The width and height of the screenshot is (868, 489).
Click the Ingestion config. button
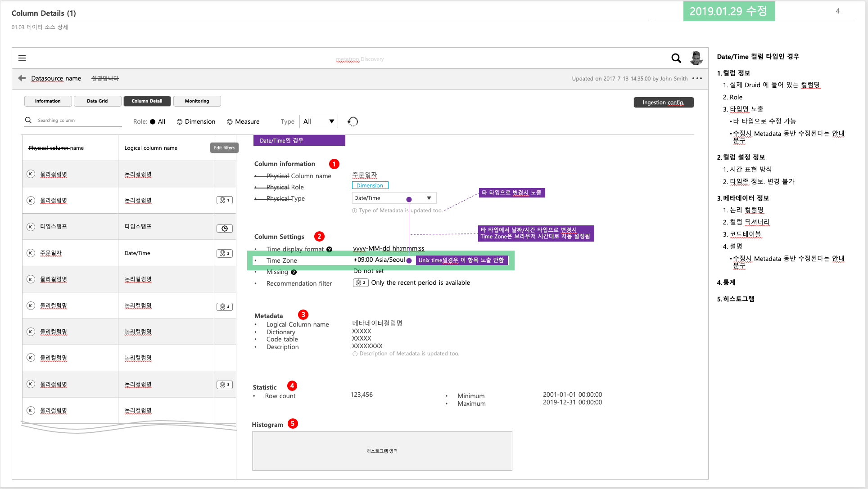pos(664,102)
